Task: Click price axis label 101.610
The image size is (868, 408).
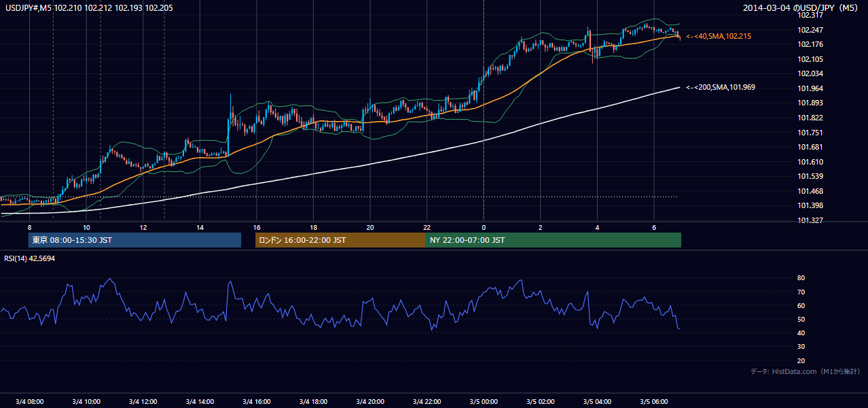Action: (x=810, y=162)
